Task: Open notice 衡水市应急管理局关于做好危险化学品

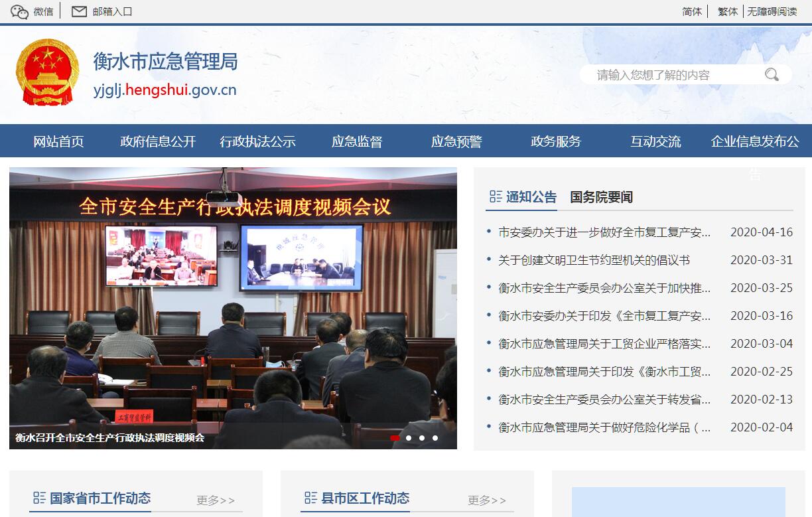Action: [x=604, y=427]
